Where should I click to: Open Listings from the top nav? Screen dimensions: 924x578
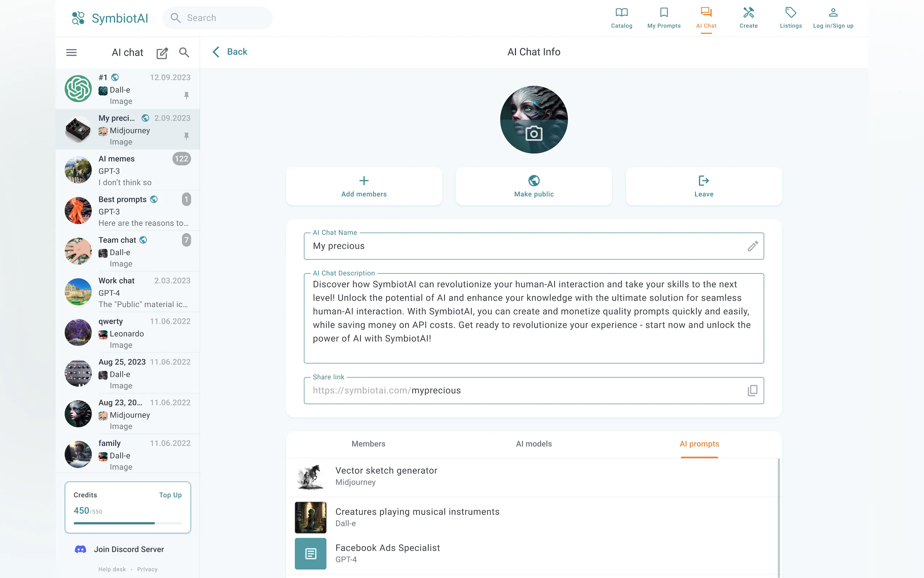pos(791,18)
